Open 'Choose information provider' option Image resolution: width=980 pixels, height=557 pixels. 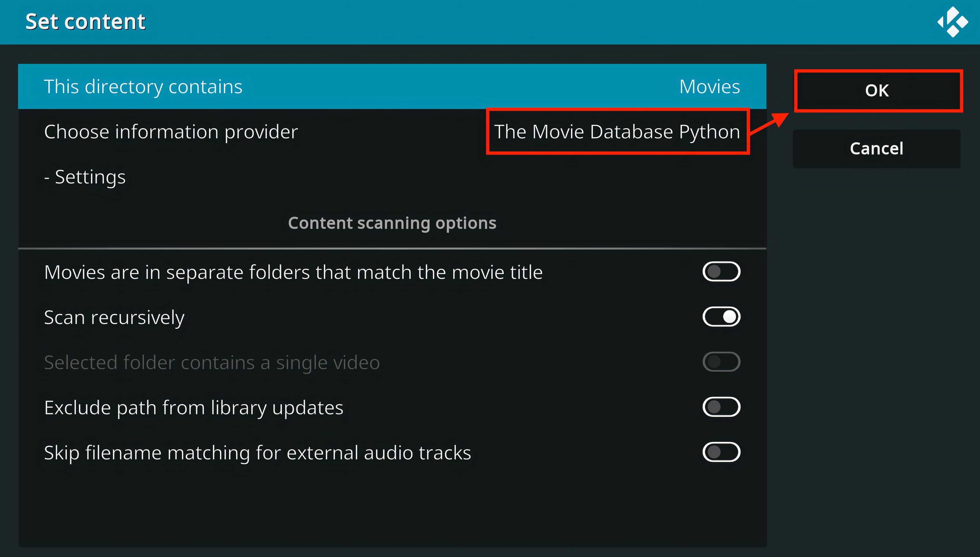(x=171, y=132)
